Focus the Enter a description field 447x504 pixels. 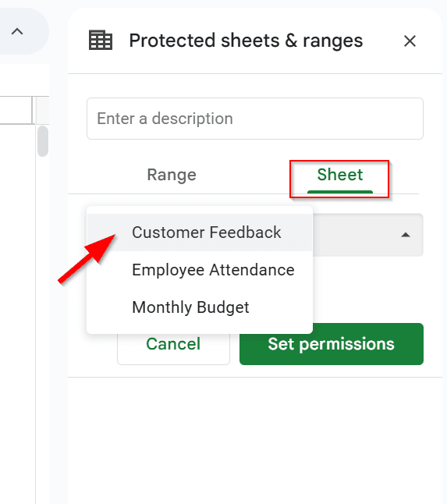point(255,119)
